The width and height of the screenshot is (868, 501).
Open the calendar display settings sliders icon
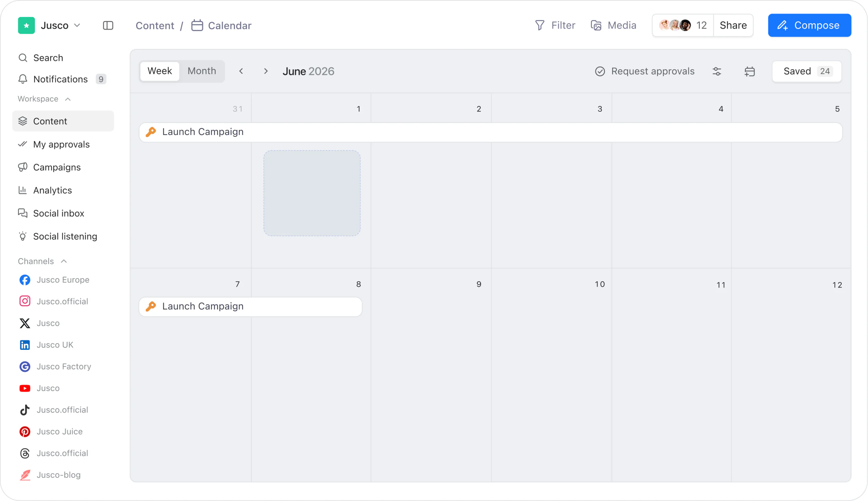point(717,71)
